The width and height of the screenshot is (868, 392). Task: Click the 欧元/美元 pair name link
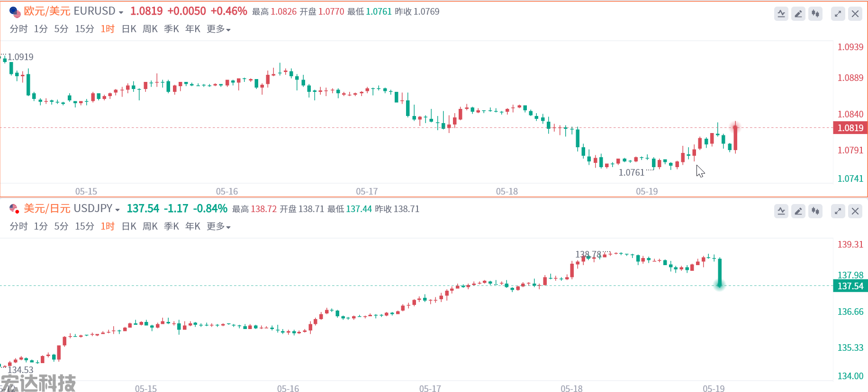click(x=47, y=11)
